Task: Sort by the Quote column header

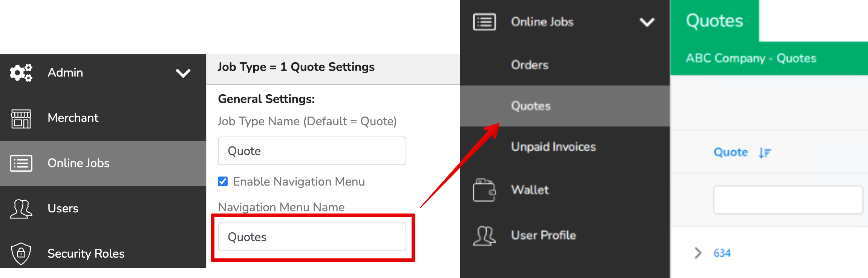Action: tap(730, 152)
